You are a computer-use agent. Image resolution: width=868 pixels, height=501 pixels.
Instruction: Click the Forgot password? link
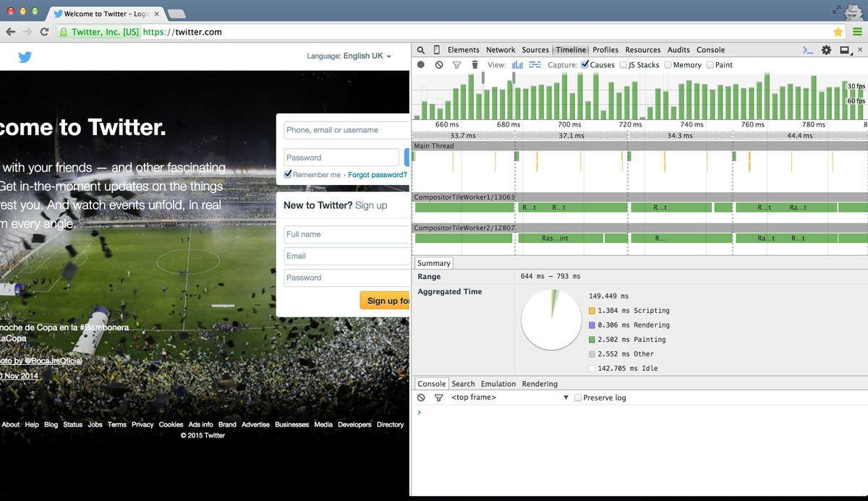point(378,175)
